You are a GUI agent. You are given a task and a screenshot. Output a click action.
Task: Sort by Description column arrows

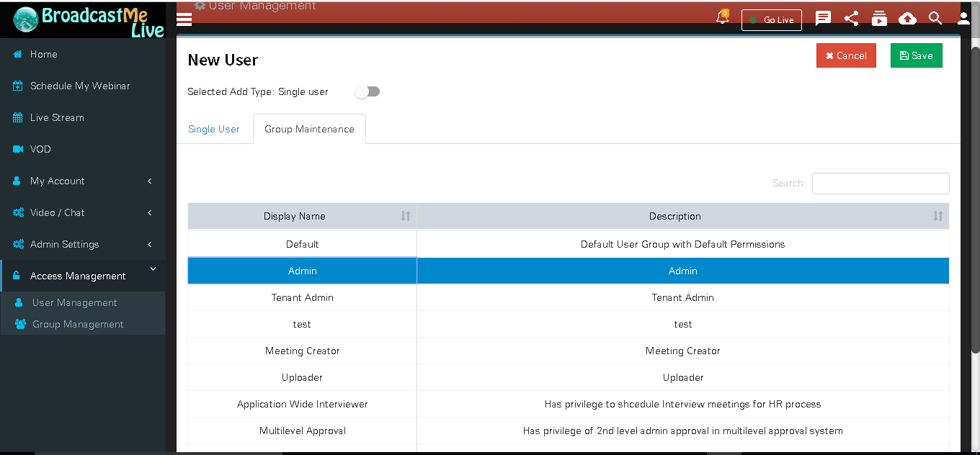coord(938,216)
